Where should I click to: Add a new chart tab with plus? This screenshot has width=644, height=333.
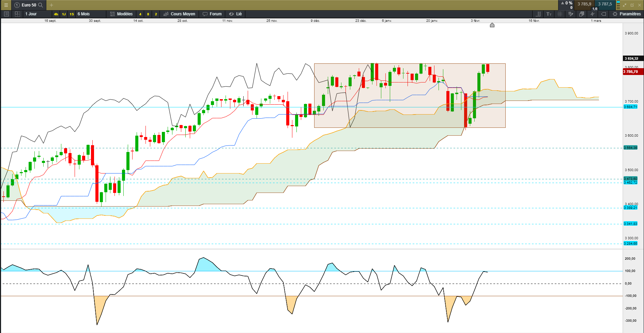point(51,5)
